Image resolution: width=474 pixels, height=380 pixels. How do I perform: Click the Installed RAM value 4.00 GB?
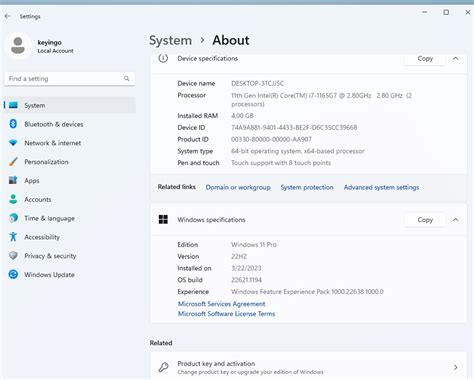(x=242, y=116)
